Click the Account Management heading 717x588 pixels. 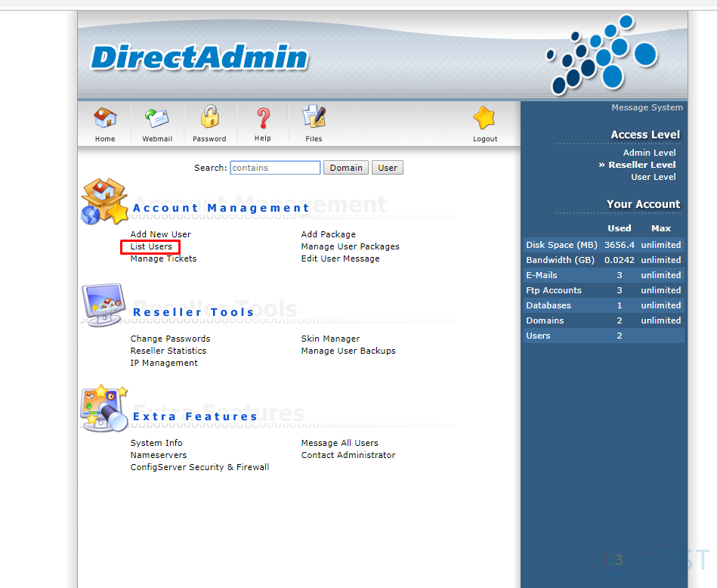221,208
